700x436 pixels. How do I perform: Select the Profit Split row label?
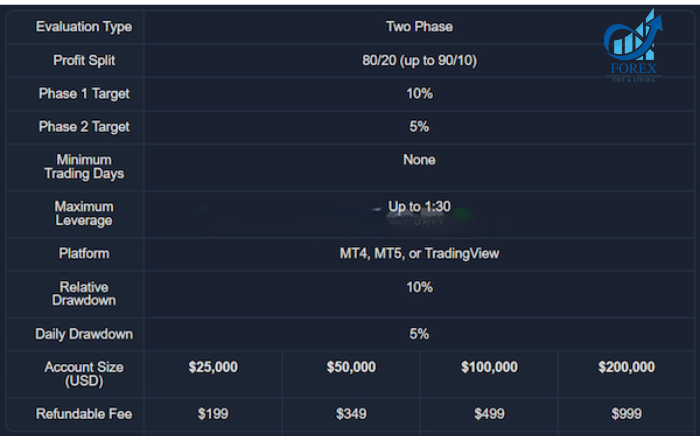click(x=84, y=60)
